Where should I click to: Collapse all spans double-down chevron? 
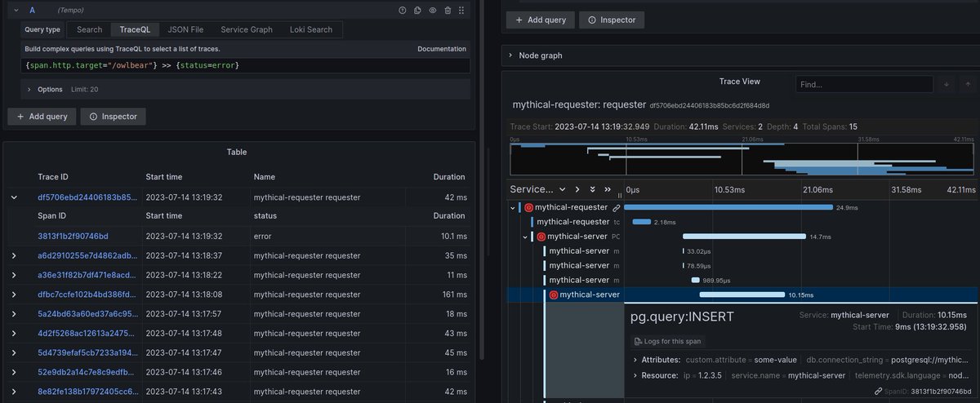tap(592, 189)
